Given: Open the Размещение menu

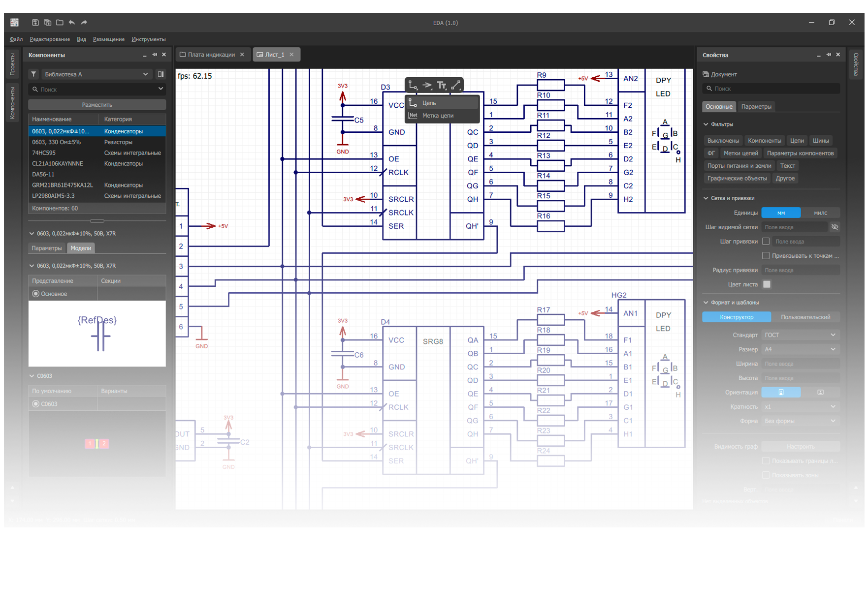Looking at the screenshot, I should pos(108,39).
